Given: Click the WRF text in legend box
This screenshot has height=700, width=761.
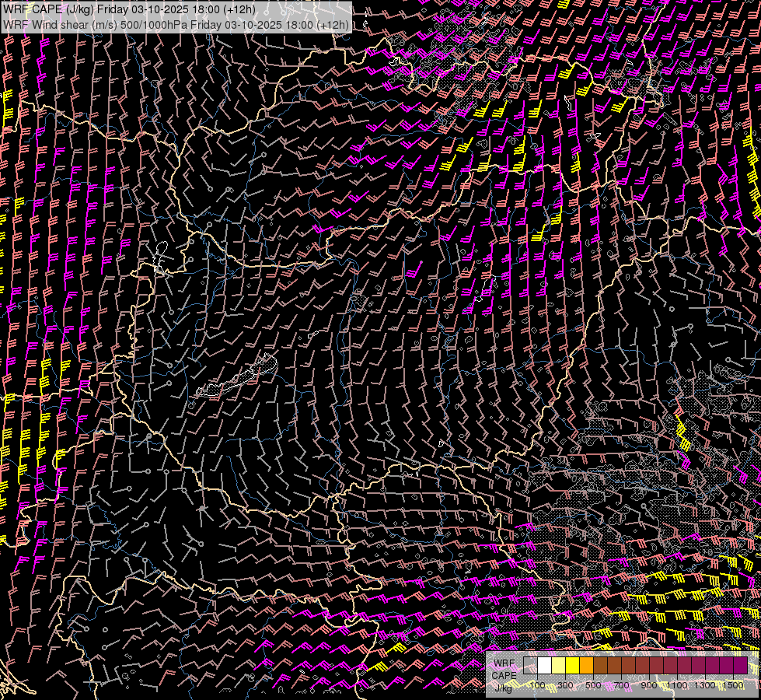Looking at the screenshot, I should (x=504, y=663).
